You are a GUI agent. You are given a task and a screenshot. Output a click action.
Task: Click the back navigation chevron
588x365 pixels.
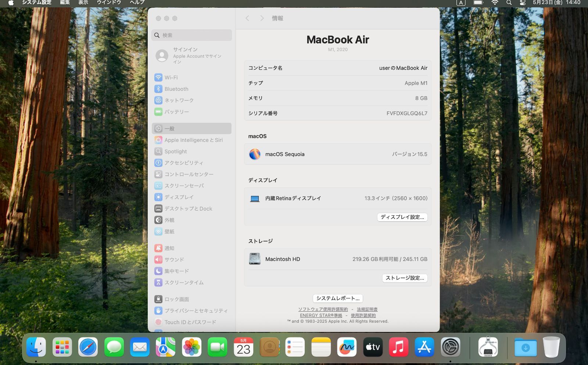[x=247, y=18]
